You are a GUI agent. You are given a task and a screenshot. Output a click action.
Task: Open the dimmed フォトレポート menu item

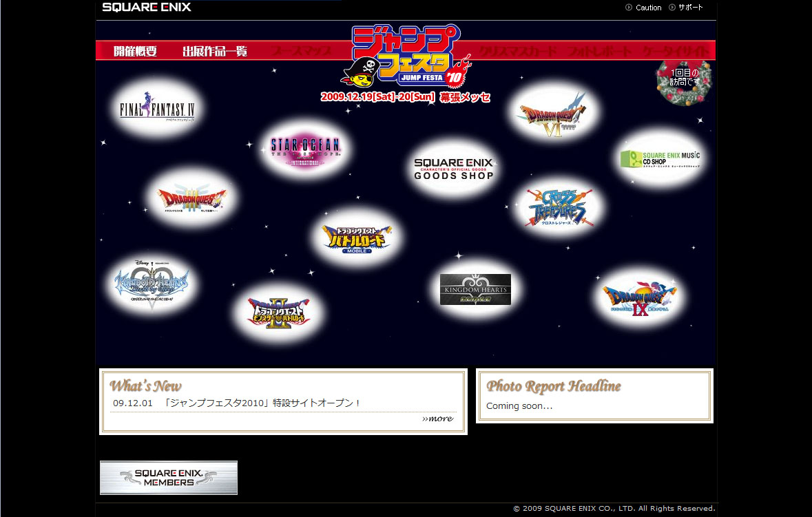[600, 51]
